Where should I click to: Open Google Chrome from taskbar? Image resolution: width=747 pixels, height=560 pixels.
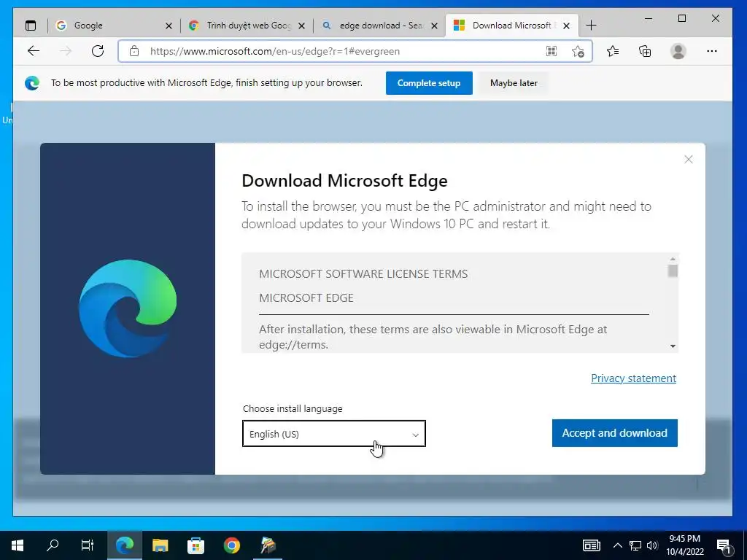point(232,545)
